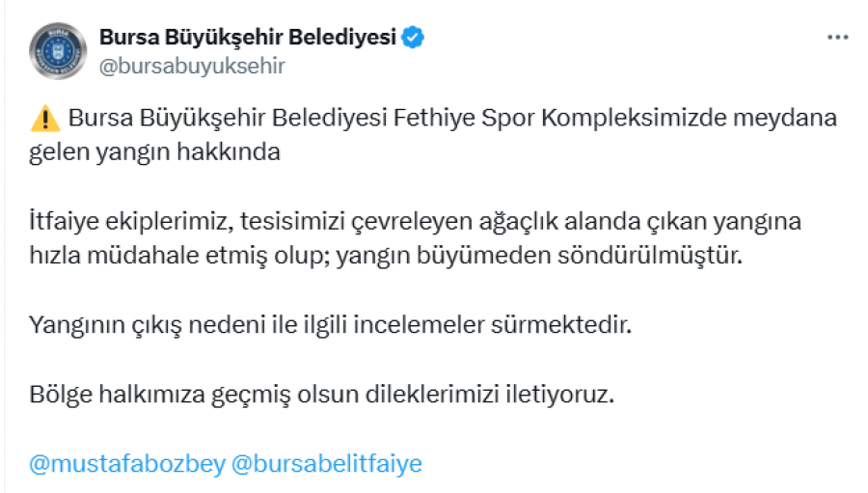This screenshot has height=493, width=868.
Task: Click the @bursabuyuksehir handle
Action: (192, 66)
